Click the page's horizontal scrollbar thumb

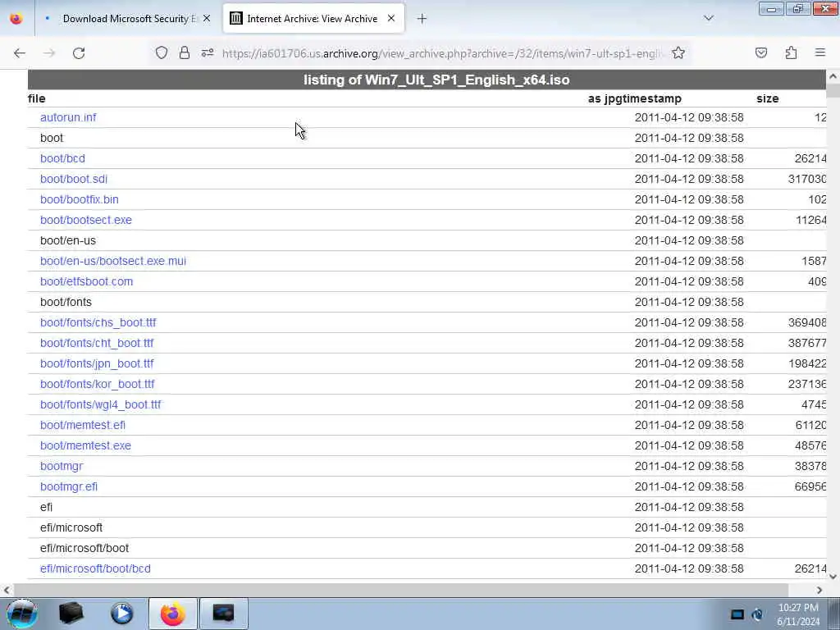pyautogui.click(x=400, y=591)
